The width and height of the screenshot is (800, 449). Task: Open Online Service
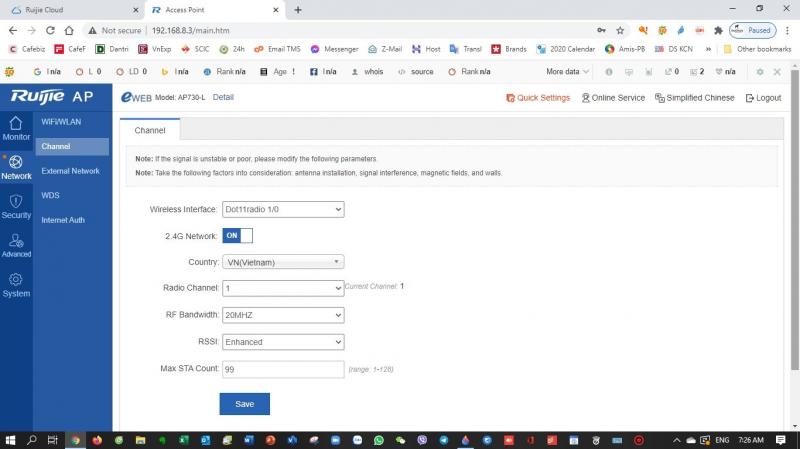click(613, 98)
